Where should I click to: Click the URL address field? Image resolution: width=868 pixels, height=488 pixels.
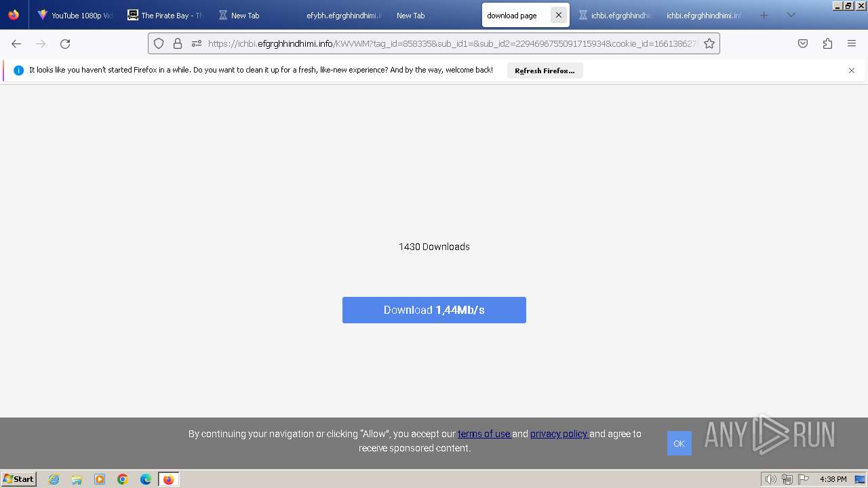click(x=452, y=43)
